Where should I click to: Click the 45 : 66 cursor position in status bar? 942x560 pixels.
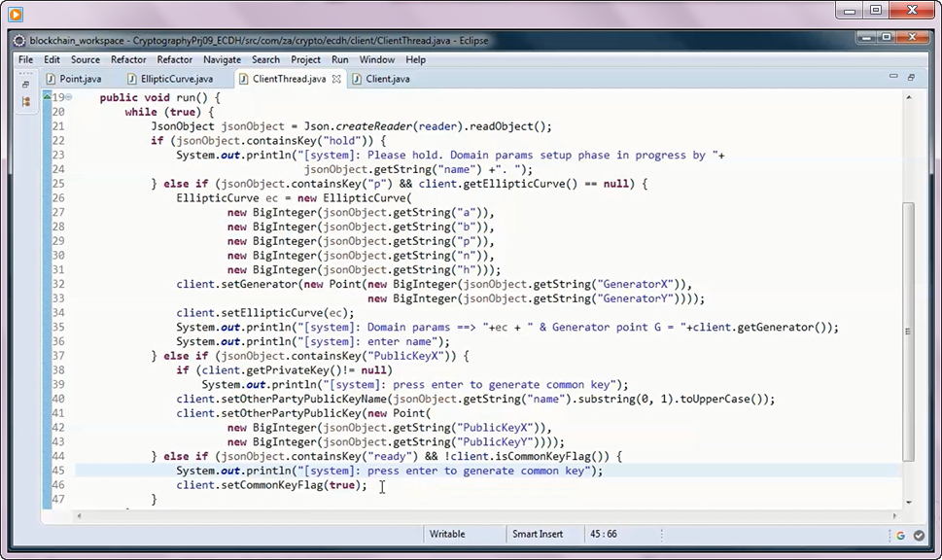coord(603,534)
